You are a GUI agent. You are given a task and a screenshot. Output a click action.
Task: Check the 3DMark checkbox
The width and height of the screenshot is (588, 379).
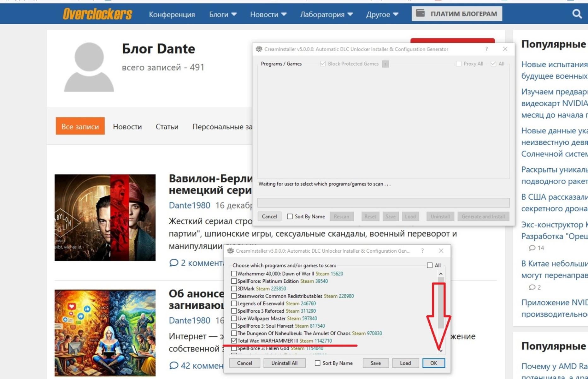point(234,289)
